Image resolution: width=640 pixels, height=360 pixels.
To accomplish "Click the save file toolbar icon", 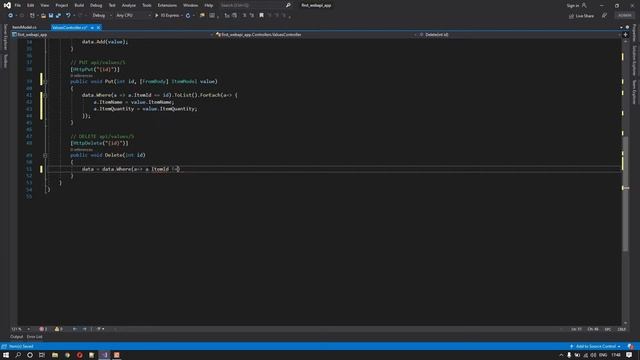I will pyautogui.click(x=51, y=16).
